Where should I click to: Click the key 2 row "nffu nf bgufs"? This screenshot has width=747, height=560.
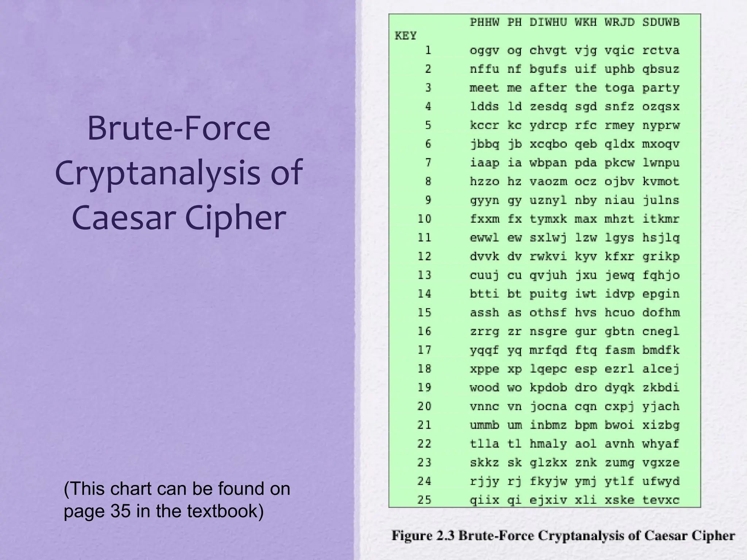point(552,69)
